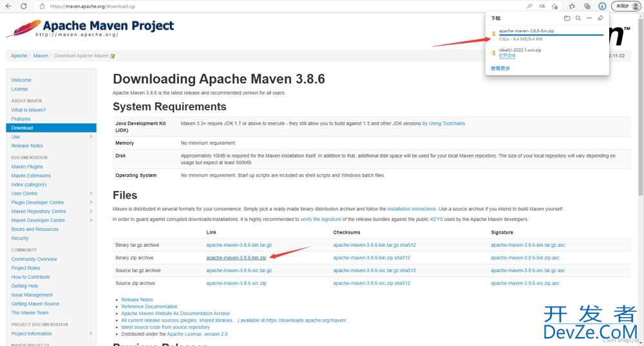
Task: Open Release Notes in the sidebar
Action: (27, 145)
